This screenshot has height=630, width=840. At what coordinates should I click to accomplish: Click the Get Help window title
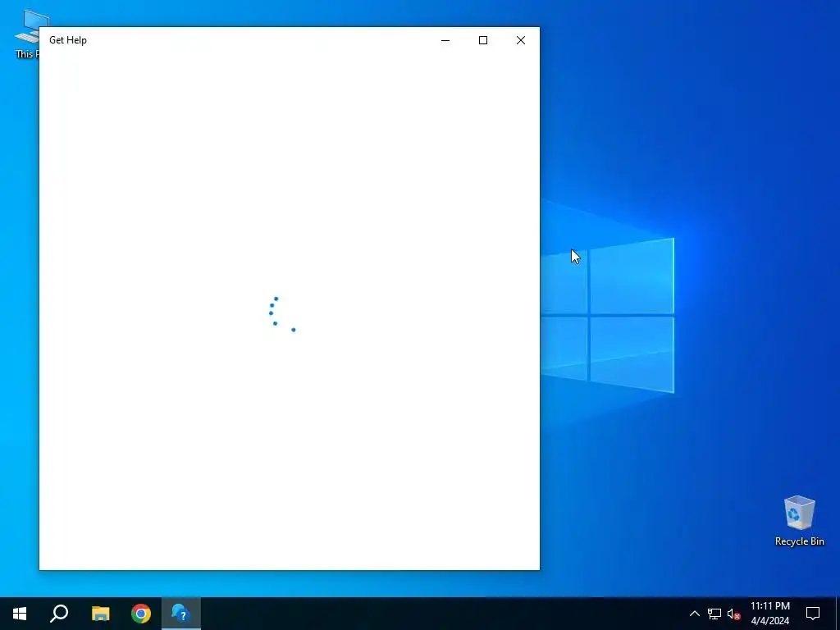(x=68, y=40)
